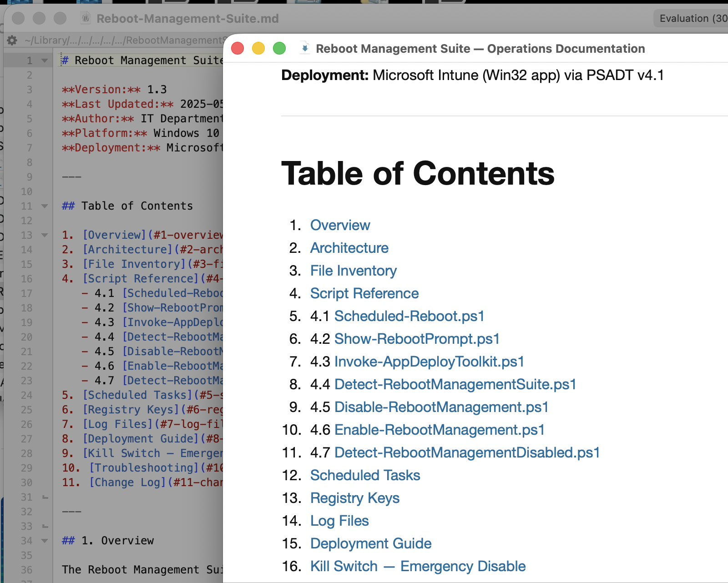The width and height of the screenshot is (728, 583).
Task: Collapse the Overview section fold at line 34
Action: [45, 541]
